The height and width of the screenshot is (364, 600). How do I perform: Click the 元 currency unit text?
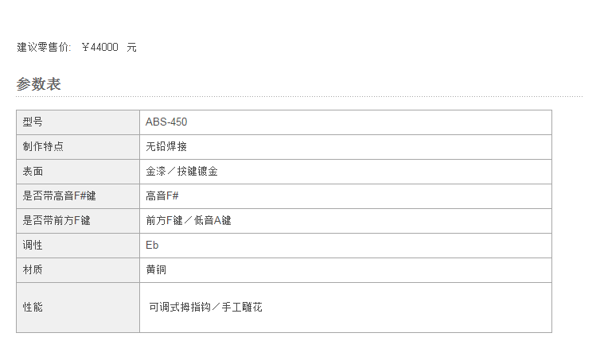131,48
